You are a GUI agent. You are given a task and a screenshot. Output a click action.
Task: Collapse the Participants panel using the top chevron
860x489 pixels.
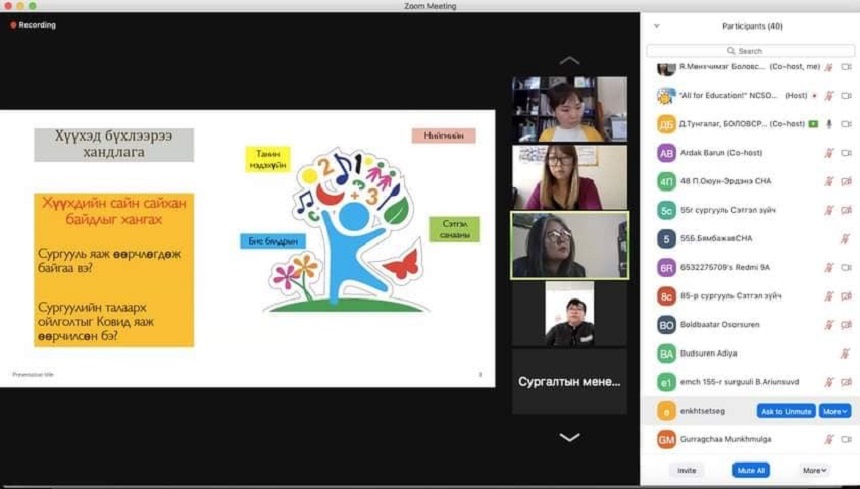[x=656, y=26]
